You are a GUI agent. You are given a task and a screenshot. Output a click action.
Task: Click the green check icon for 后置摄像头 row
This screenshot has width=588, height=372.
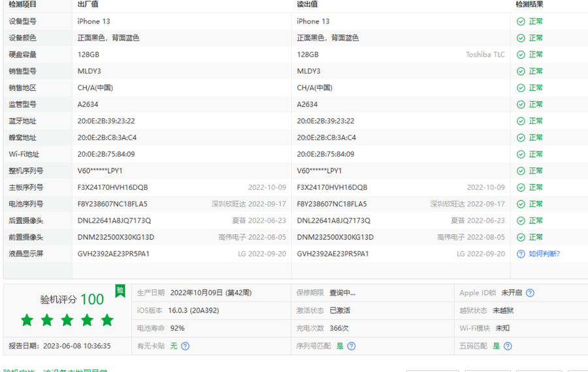pyautogui.click(x=521, y=221)
